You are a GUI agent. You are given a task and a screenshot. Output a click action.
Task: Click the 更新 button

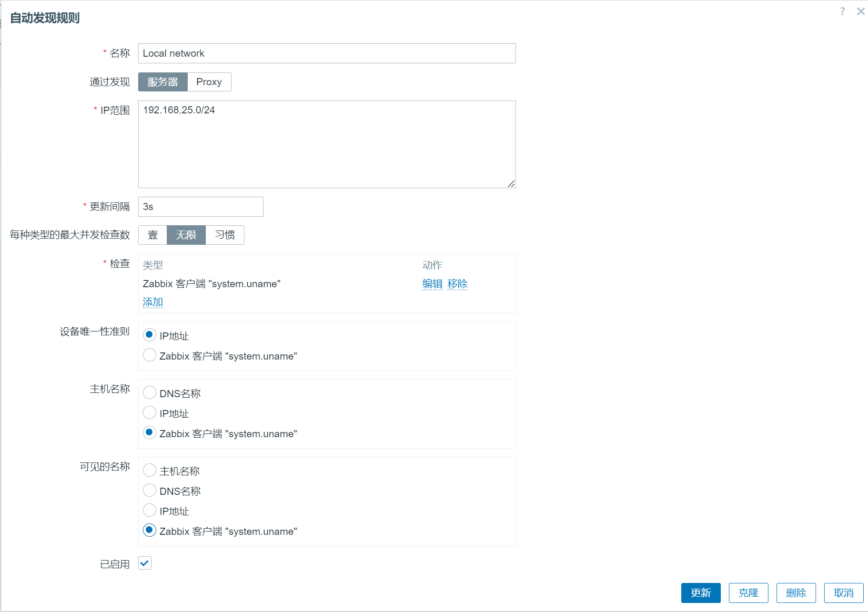[701, 593]
